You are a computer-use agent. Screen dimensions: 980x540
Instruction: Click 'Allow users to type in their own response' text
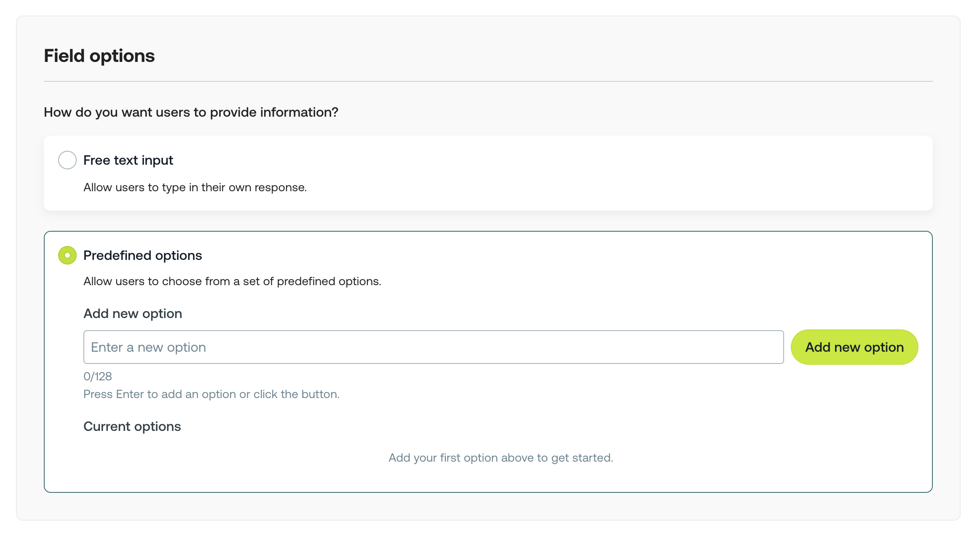click(195, 187)
